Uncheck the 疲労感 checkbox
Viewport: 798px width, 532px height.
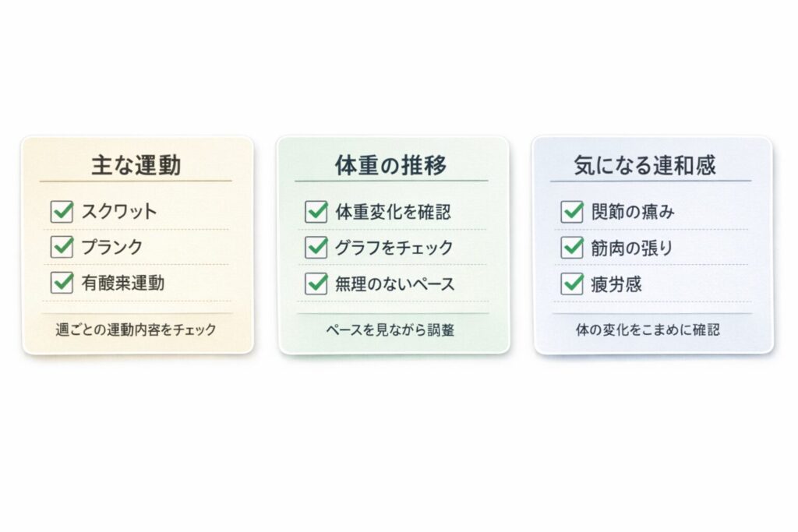click(x=572, y=284)
